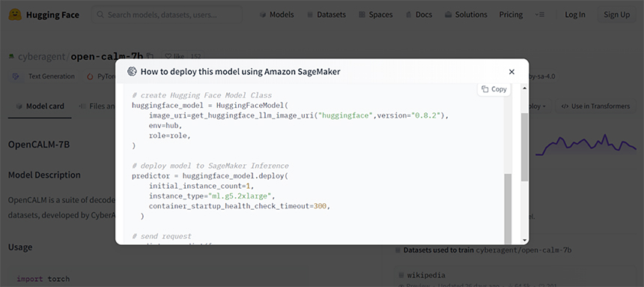Viewport: 644px width, 287px height.
Task: Copy the SageMaker code snippet
Action: (494, 89)
